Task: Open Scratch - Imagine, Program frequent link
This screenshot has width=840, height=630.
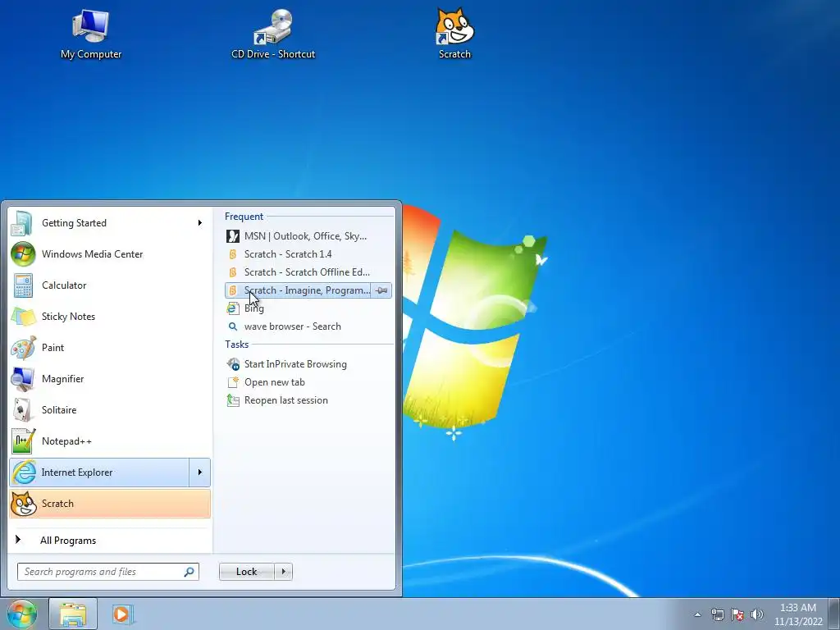Action: coord(299,290)
